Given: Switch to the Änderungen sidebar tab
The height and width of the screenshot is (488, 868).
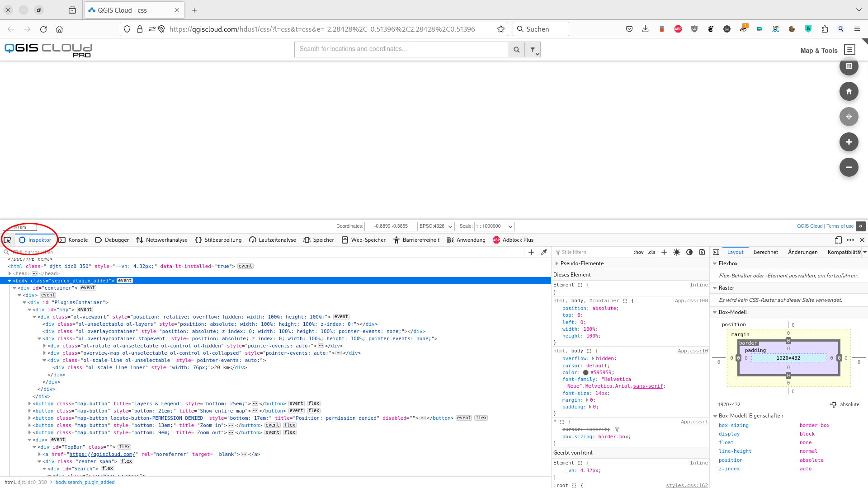Looking at the screenshot, I should (802, 252).
